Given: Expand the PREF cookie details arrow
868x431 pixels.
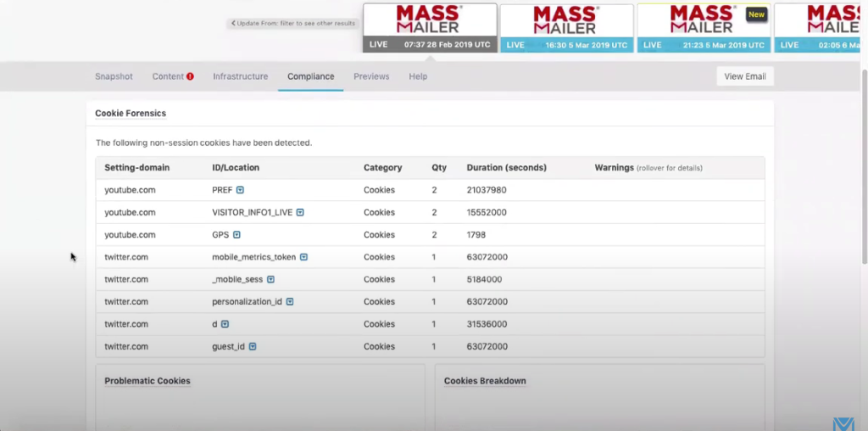Looking at the screenshot, I should pyautogui.click(x=240, y=191).
